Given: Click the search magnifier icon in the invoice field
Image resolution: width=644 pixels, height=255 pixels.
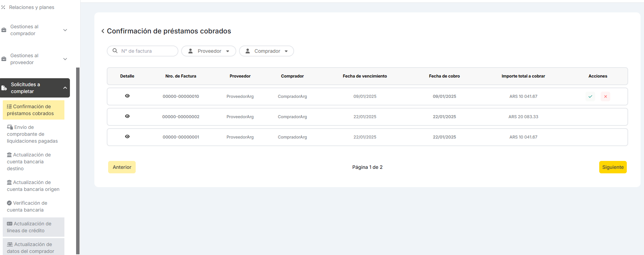Looking at the screenshot, I should pyautogui.click(x=115, y=51).
